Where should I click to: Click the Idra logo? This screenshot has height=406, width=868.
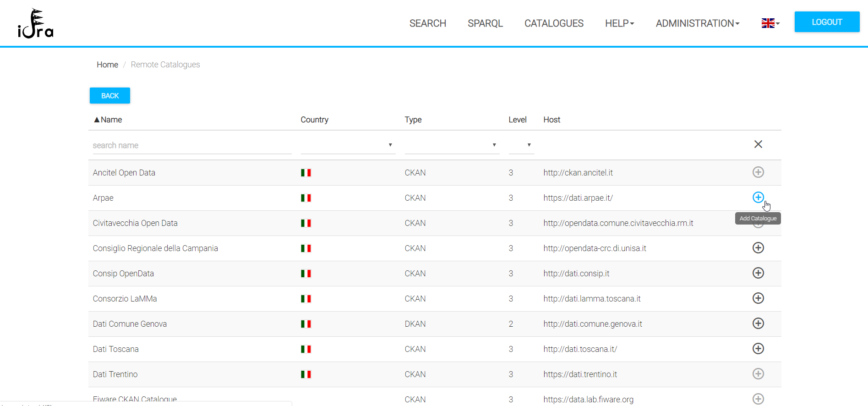(36, 23)
